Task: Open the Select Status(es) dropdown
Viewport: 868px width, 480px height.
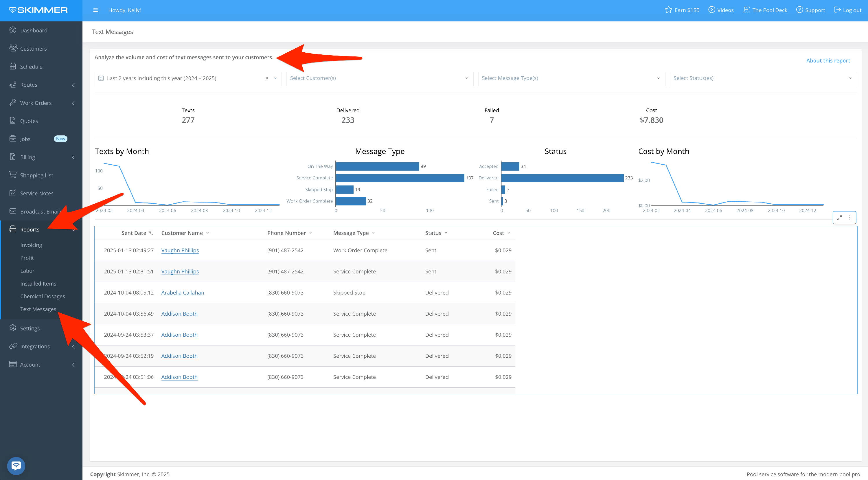Action: click(762, 78)
